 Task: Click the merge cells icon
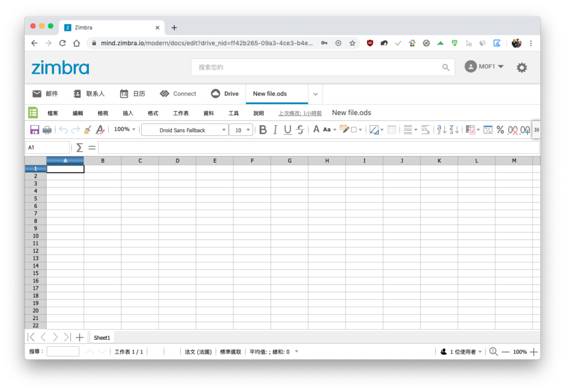click(392, 130)
